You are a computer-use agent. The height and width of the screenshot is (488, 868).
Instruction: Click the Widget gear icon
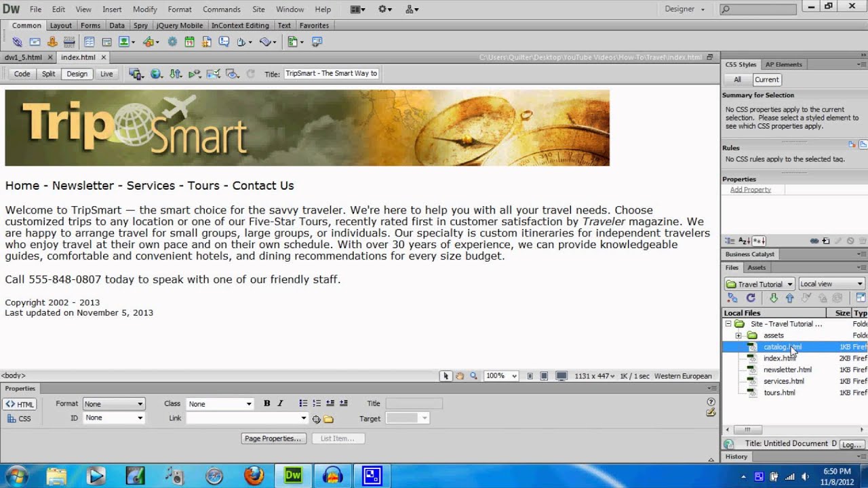(x=172, y=42)
